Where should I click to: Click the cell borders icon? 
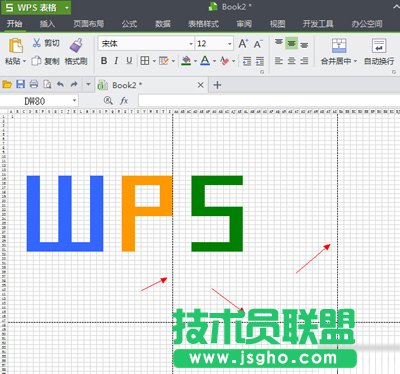[x=145, y=61]
